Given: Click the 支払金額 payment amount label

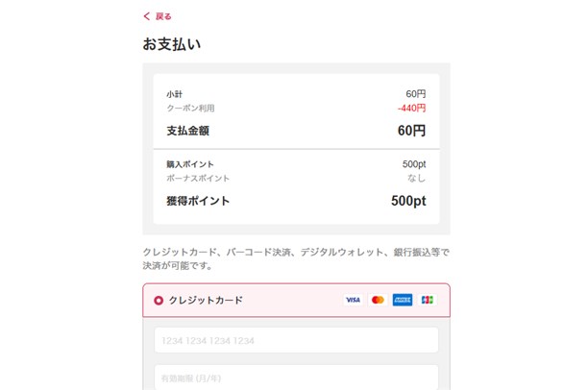Looking at the screenshot, I should pos(188,131).
